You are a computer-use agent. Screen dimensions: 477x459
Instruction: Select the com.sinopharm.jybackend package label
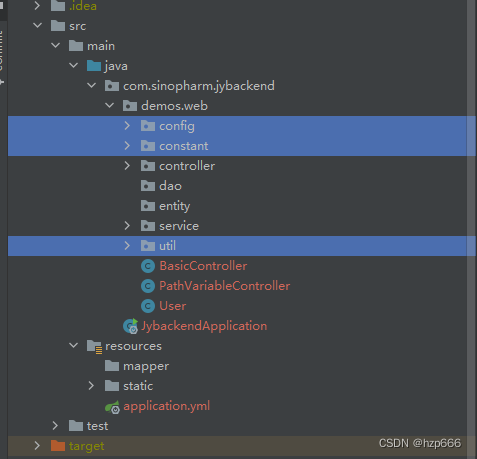(199, 86)
